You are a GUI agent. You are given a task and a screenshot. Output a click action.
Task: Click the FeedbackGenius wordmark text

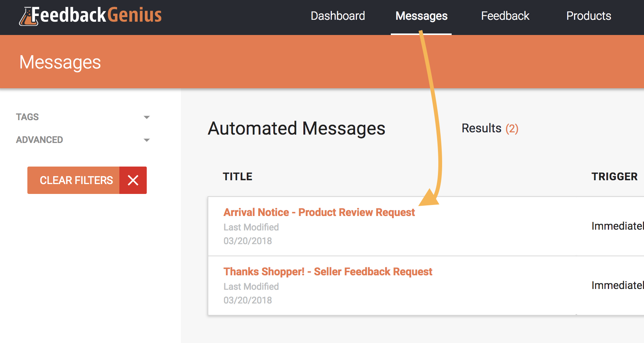click(x=97, y=15)
